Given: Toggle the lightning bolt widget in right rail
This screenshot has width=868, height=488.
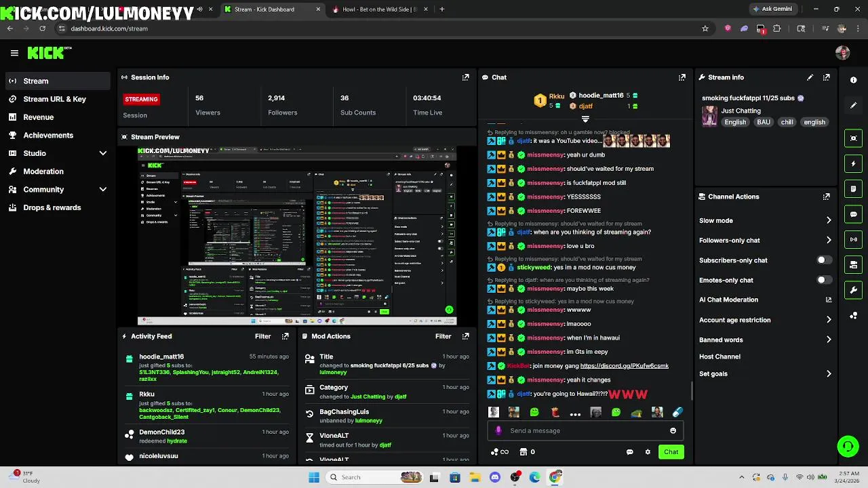Looking at the screenshot, I should pos(853,163).
